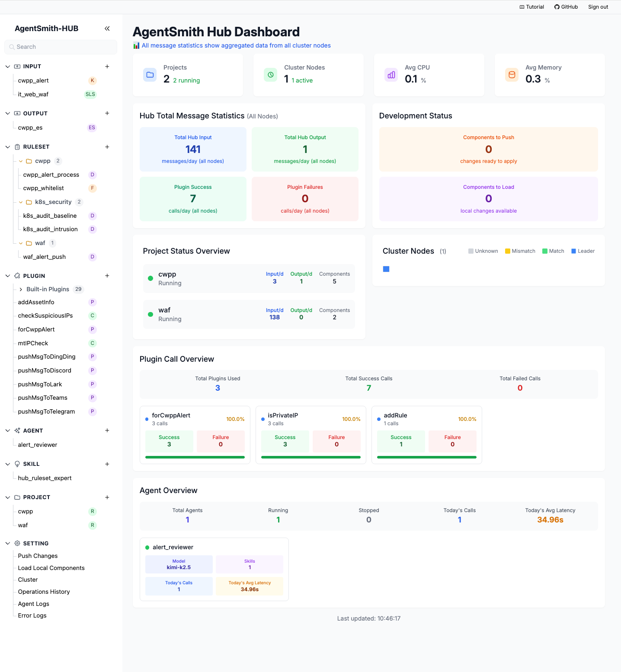Open Operations History settings page
The image size is (621, 672).
click(44, 592)
